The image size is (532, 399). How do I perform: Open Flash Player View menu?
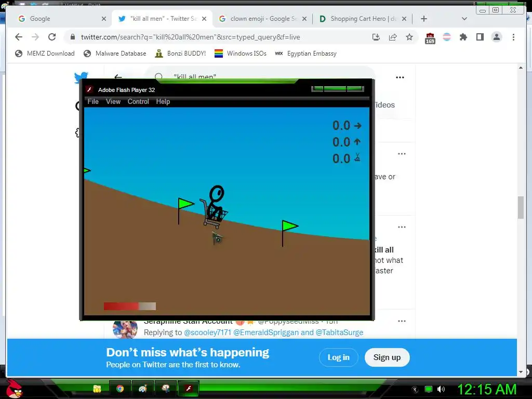(113, 101)
